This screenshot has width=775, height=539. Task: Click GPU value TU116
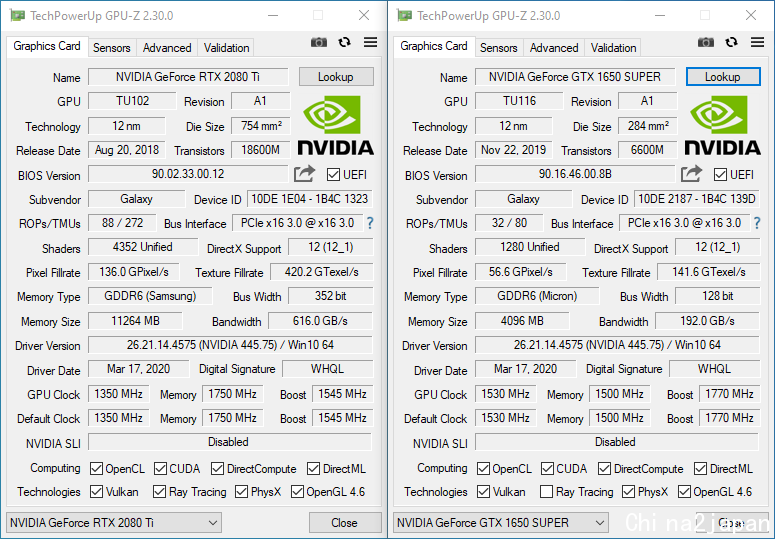click(519, 101)
